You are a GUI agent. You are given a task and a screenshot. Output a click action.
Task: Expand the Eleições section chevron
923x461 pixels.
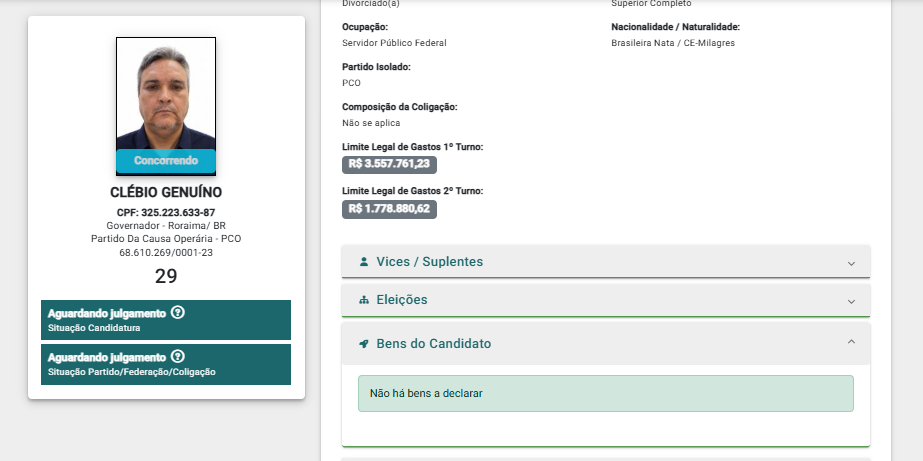[x=851, y=301]
